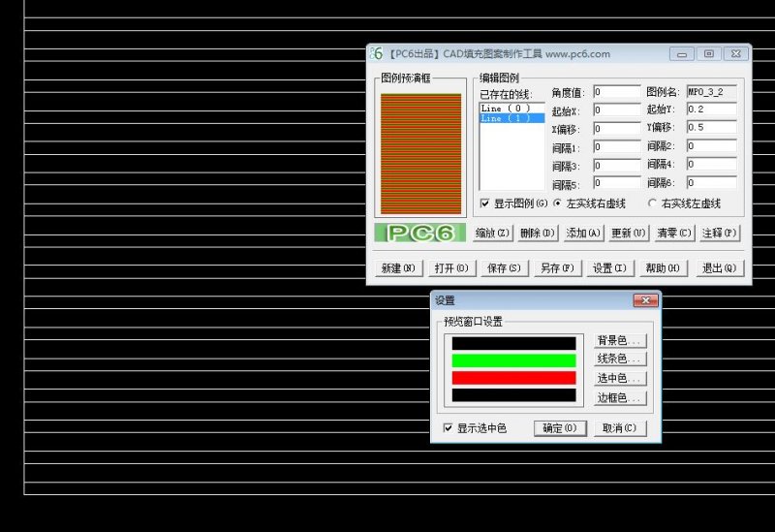
Task: Maximize the CAD pattern tool window
Action: 709,54
